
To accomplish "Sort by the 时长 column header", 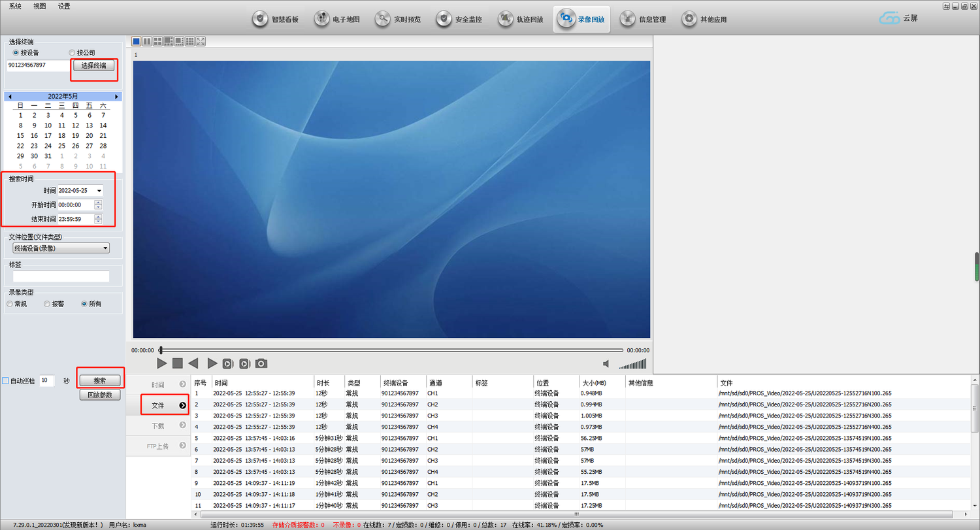I will click(x=329, y=383).
